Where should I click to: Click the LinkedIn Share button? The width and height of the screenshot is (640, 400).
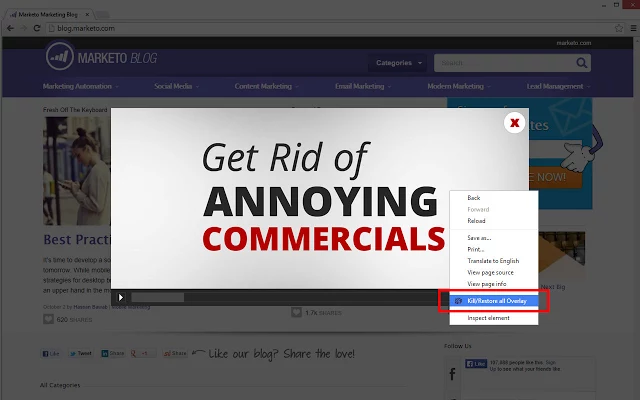(113, 353)
